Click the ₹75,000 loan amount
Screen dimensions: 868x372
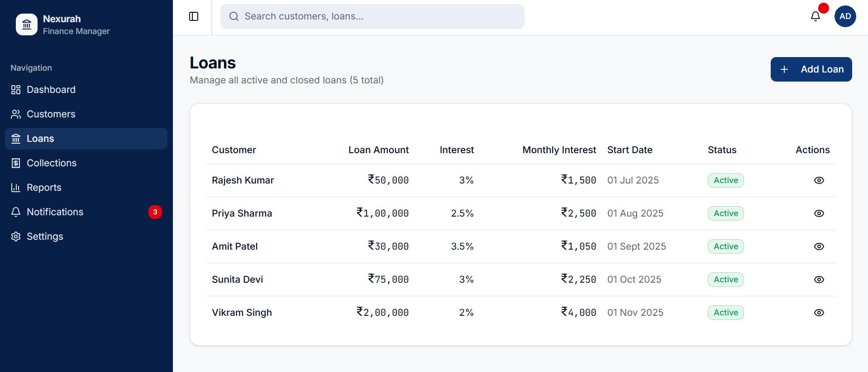pyautogui.click(x=388, y=280)
